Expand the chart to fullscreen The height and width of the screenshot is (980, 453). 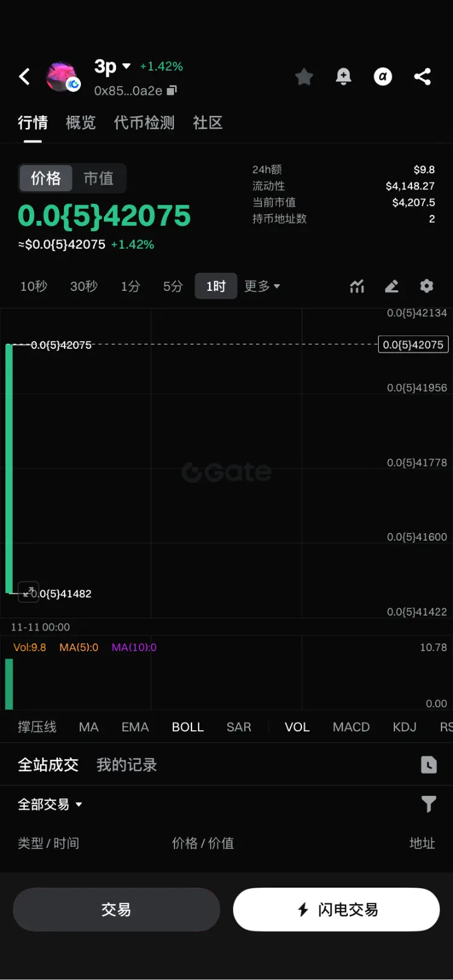tap(28, 591)
